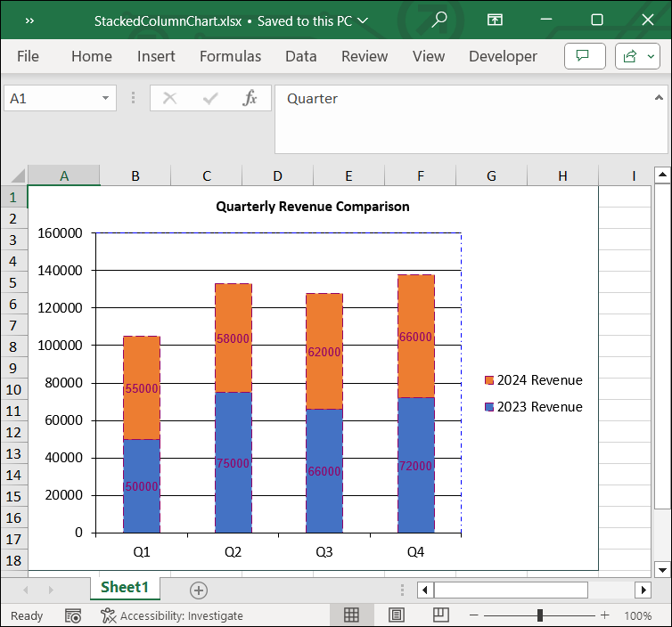Screen dimensions: 672x627
Task: Click the vertical scrollbar down arrow
Action: coord(662,570)
